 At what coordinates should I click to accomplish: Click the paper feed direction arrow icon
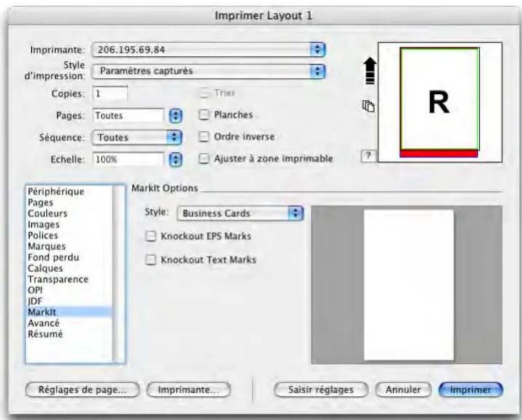pyautogui.click(x=370, y=70)
